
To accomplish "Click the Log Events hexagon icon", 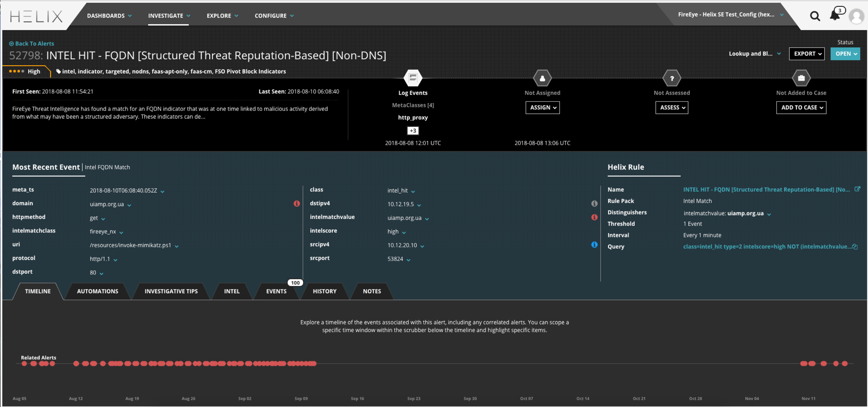I will point(413,78).
